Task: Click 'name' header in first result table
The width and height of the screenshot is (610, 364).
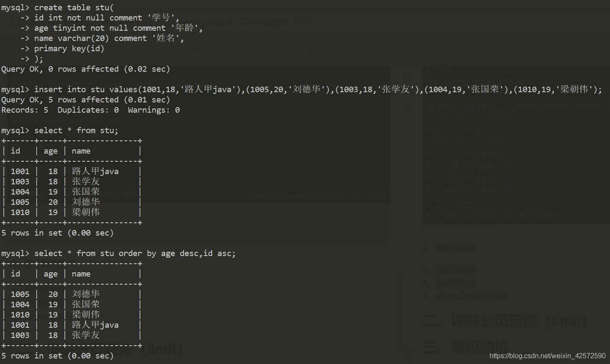Action: [x=81, y=151]
